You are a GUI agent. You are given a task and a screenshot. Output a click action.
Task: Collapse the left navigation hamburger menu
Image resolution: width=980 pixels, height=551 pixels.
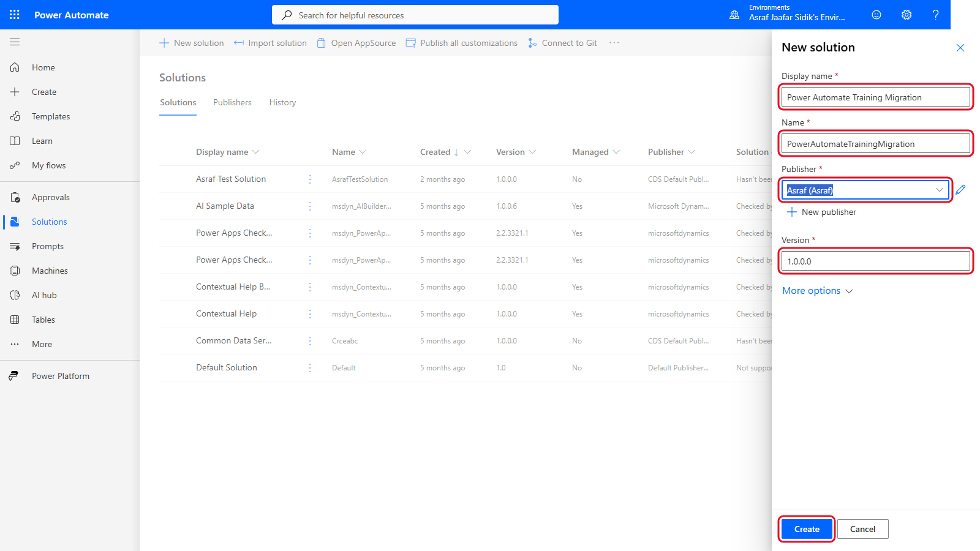(x=15, y=42)
